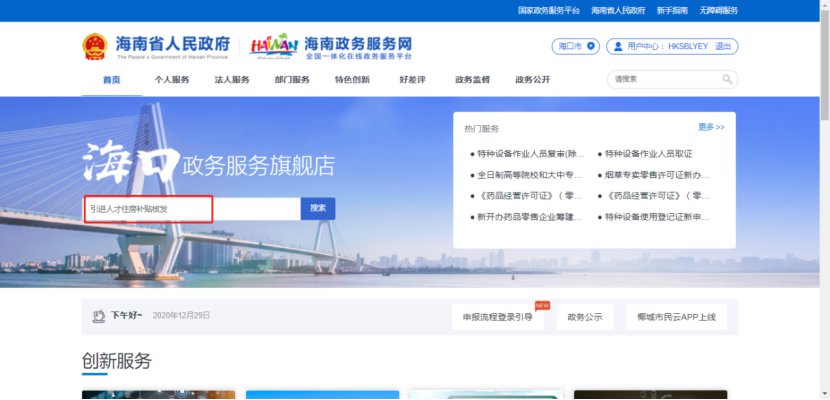Click the 申报流程登录引导 button

click(x=498, y=317)
